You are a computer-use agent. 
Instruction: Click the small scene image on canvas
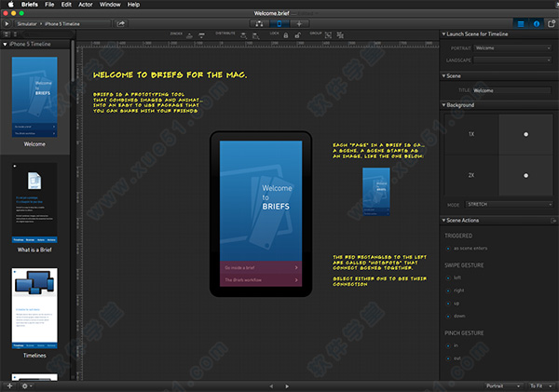[376, 192]
